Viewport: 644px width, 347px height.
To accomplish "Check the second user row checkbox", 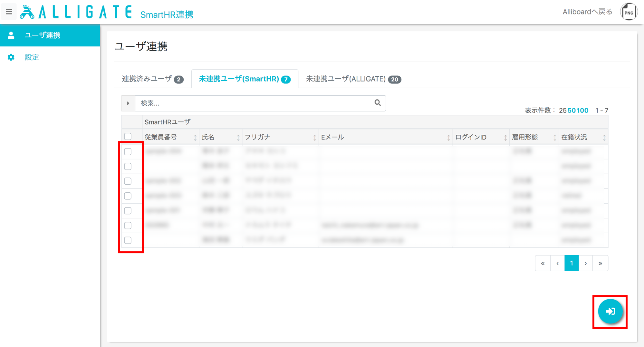I will (x=128, y=166).
